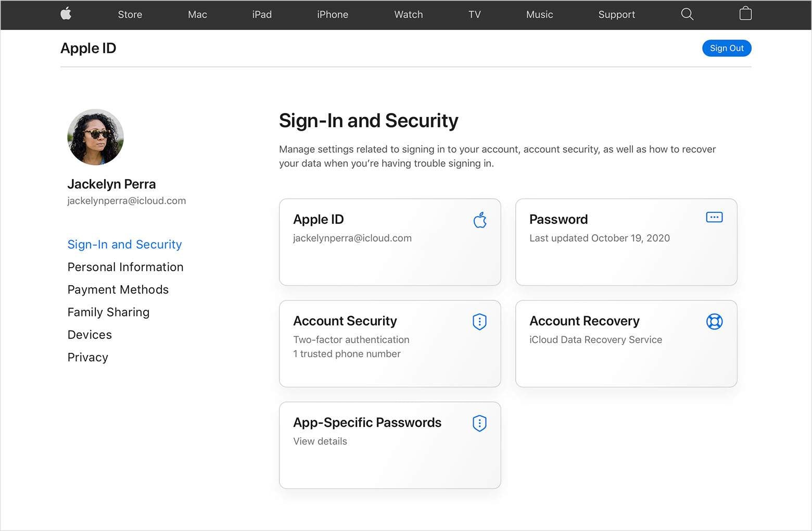Open search with the magnifying glass icon
Image resolution: width=812 pixels, height=531 pixels.
(x=687, y=14)
